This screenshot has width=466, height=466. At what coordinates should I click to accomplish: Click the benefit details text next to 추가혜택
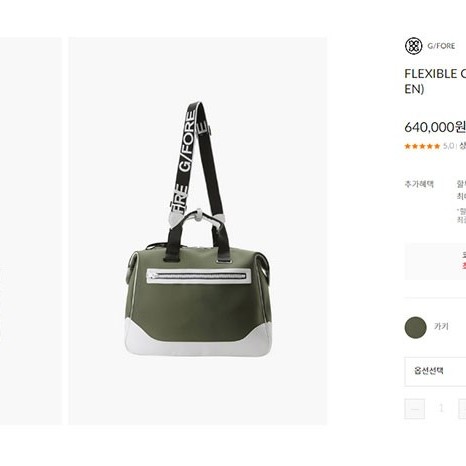pos(461,190)
